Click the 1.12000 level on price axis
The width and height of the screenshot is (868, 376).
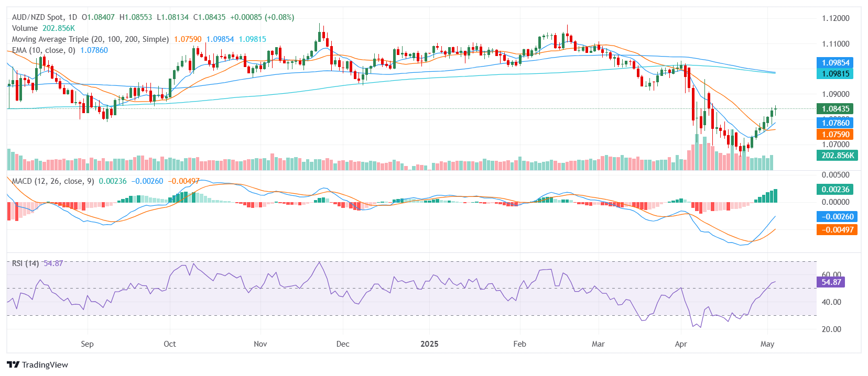(x=836, y=18)
